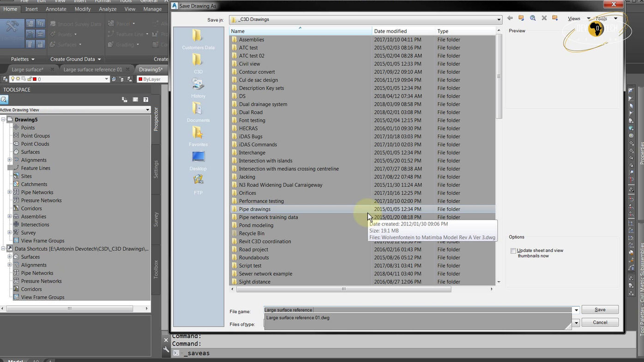Go back using the dialog's back arrow

coord(510,18)
